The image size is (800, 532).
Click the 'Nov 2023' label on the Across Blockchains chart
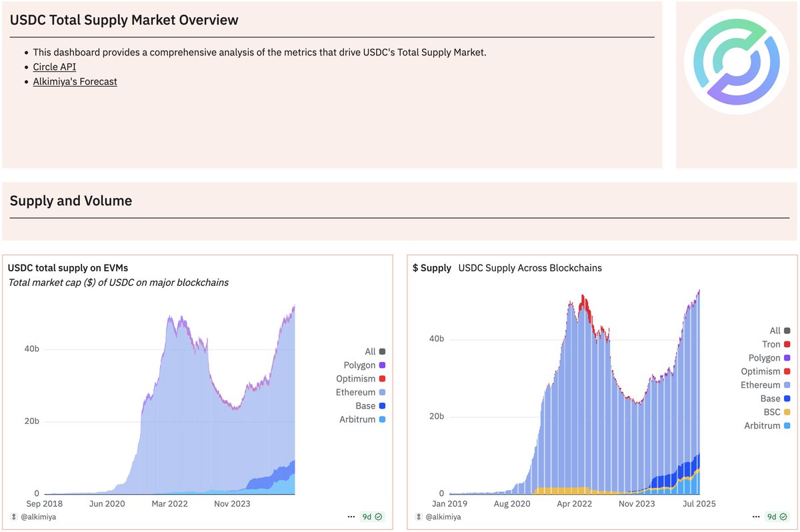(637, 503)
